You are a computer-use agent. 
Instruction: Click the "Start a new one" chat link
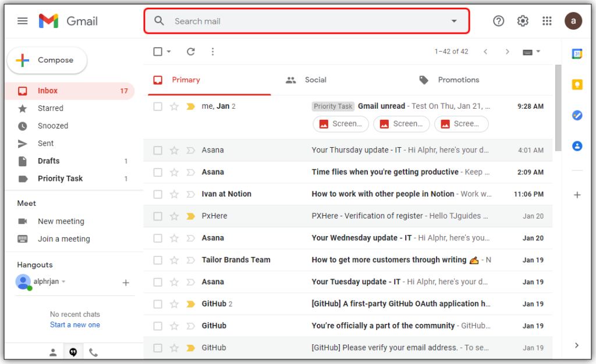[x=74, y=324]
